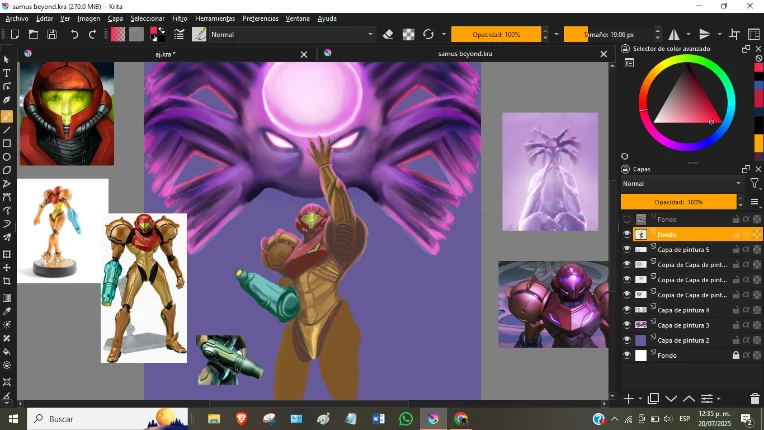This screenshot has height=430, width=764.
Task: Open add layer type dropdown arrow
Action: click(x=640, y=399)
